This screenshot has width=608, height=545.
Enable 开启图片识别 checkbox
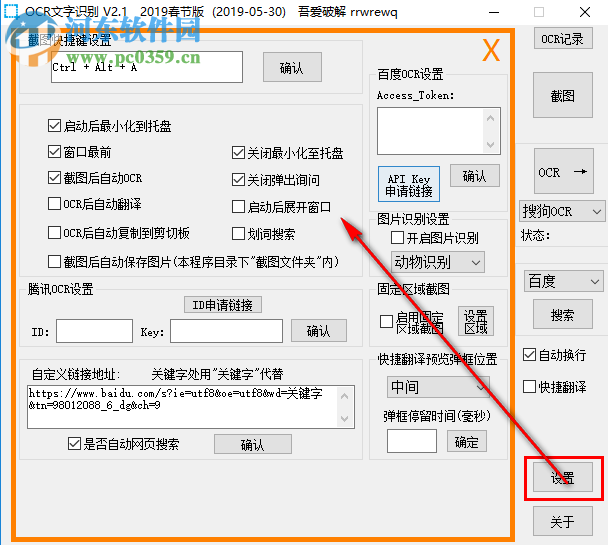click(x=397, y=238)
